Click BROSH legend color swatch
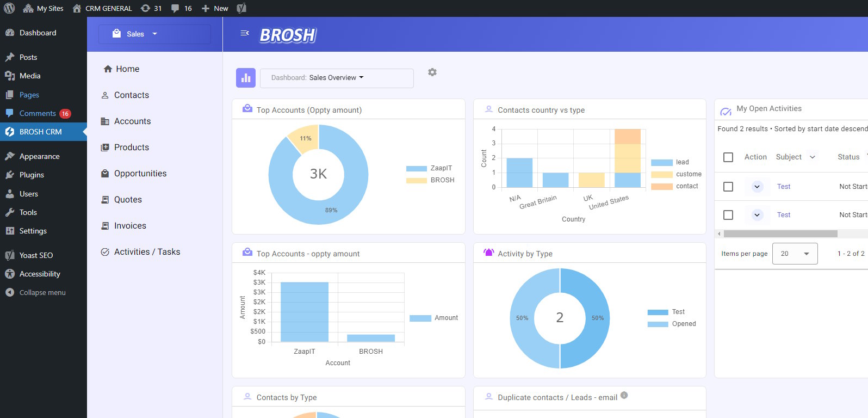 point(417,180)
